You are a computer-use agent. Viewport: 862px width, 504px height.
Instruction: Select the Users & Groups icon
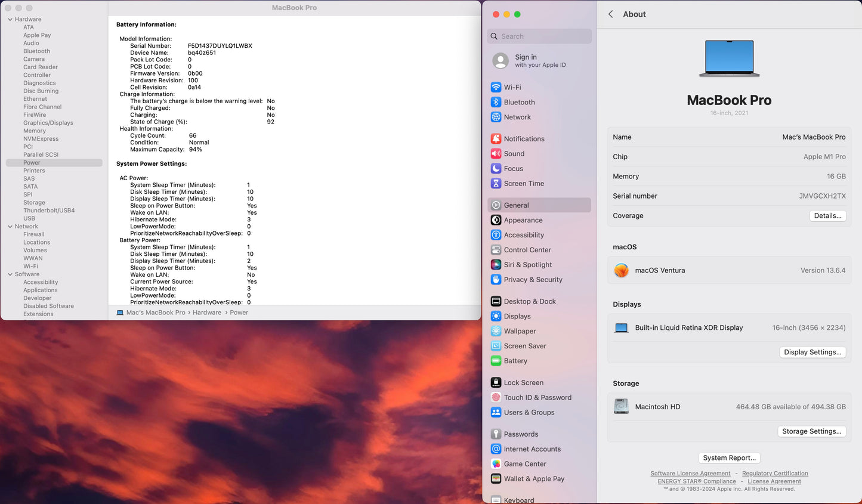tap(496, 412)
